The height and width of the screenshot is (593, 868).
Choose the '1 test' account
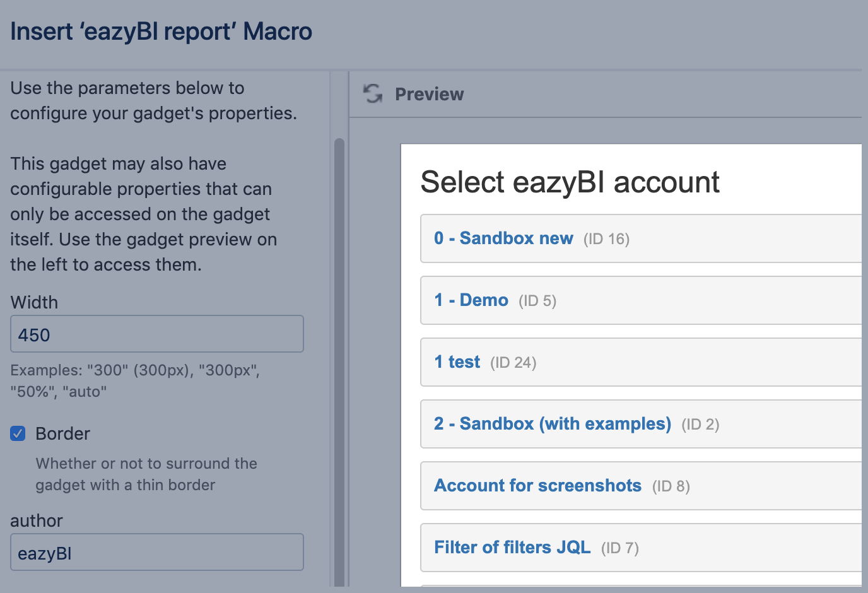[457, 362]
